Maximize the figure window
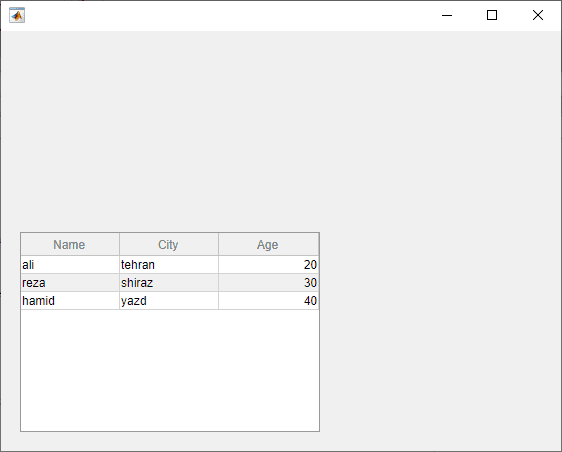This screenshot has width=562, height=452. click(x=492, y=15)
